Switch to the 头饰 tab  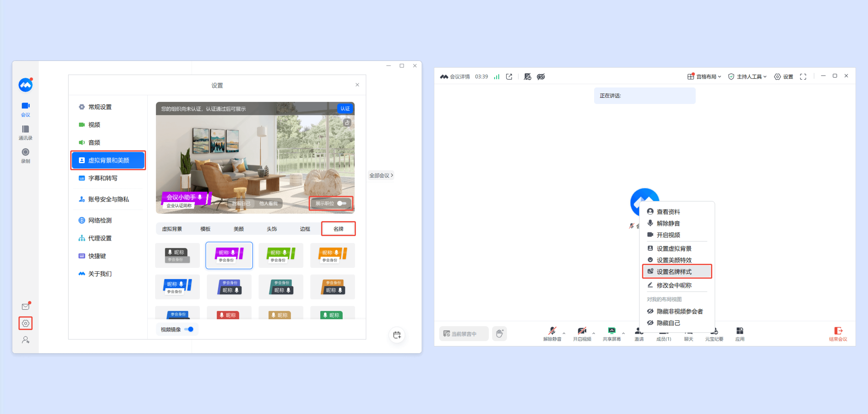(272, 229)
